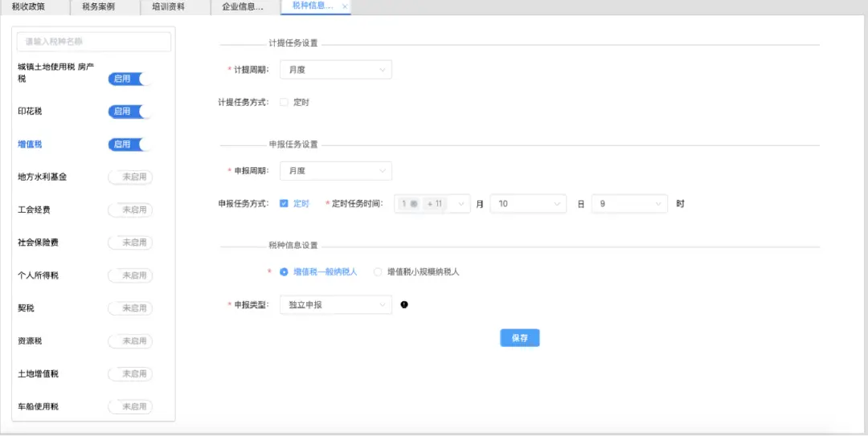Enable the 车船使用税 switch
The height and width of the screenshot is (436, 868).
pos(129,407)
